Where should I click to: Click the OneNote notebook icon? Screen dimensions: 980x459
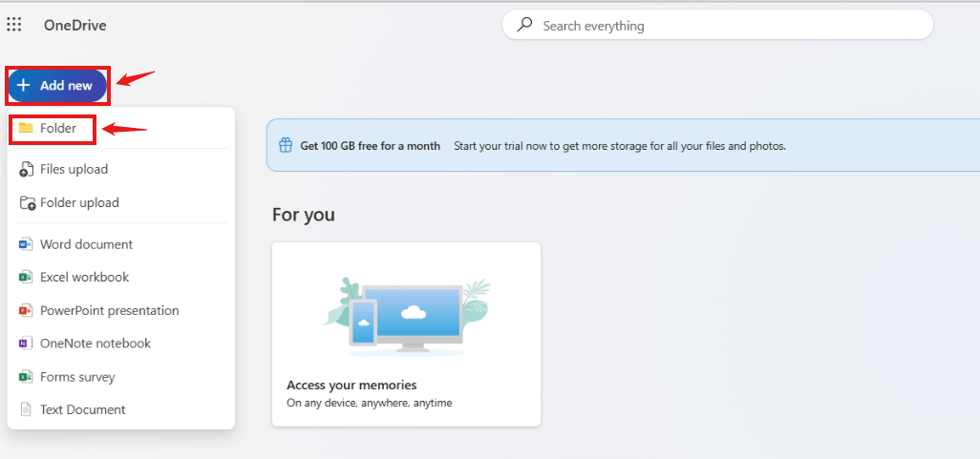point(26,344)
